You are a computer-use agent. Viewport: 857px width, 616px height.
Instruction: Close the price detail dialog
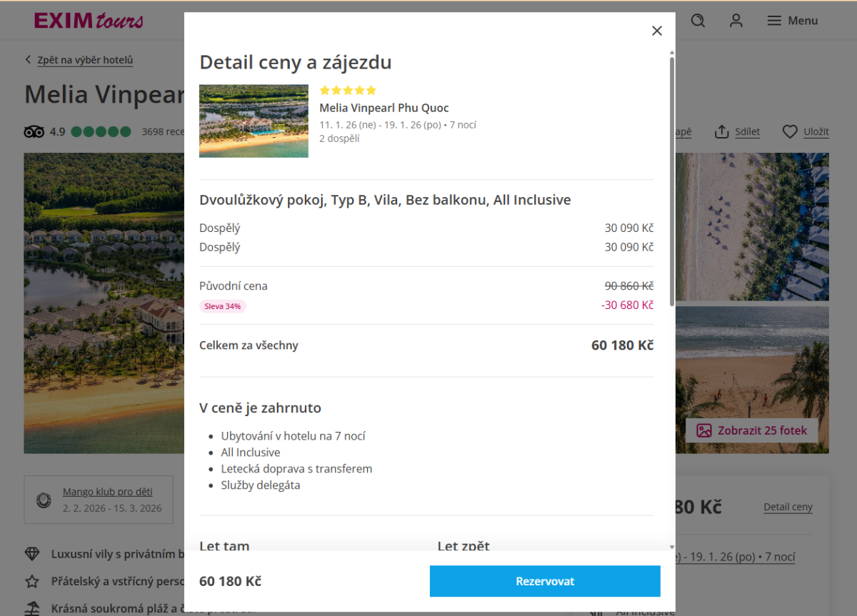657,31
